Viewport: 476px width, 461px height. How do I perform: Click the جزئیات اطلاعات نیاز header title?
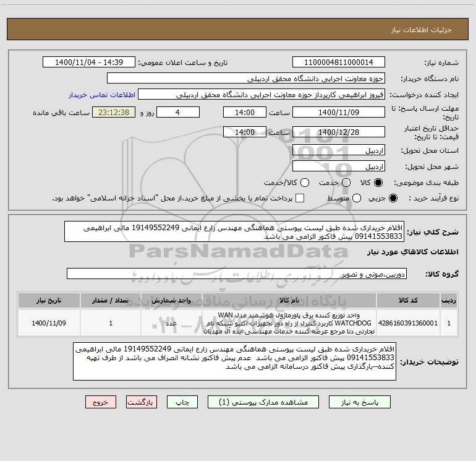421,30
